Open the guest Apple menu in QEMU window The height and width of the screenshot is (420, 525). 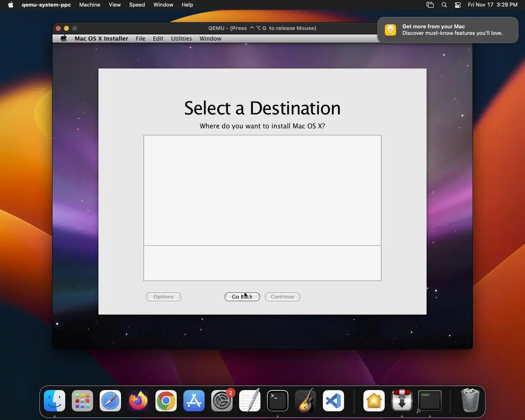(x=64, y=39)
